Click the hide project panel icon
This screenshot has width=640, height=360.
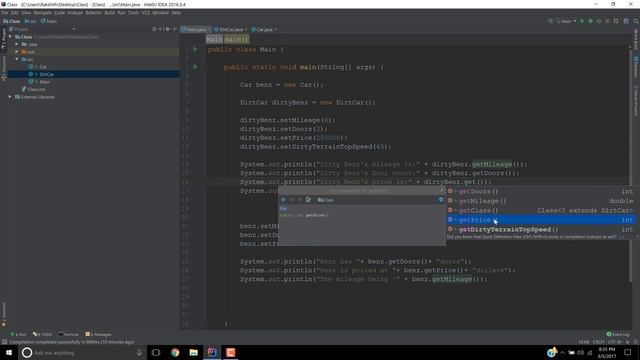coord(175,29)
